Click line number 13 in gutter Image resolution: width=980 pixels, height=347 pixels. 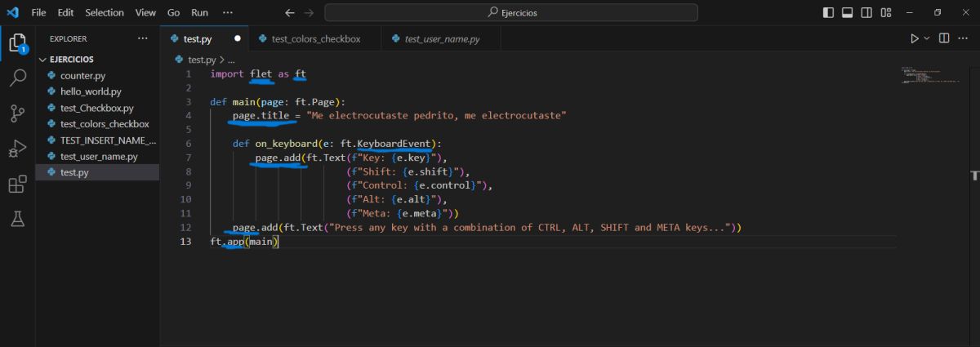[x=185, y=242]
